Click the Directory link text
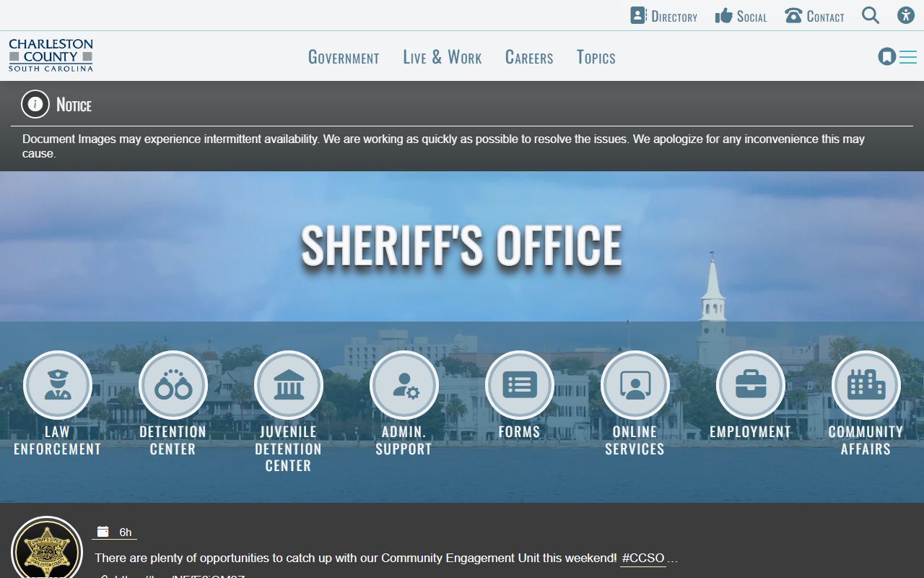This screenshot has height=578, width=924. tap(674, 17)
